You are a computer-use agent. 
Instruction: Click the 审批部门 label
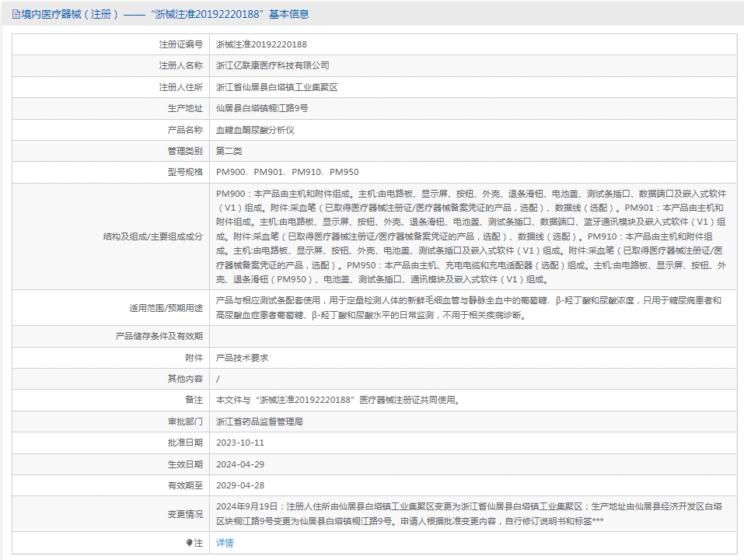point(185,422)
